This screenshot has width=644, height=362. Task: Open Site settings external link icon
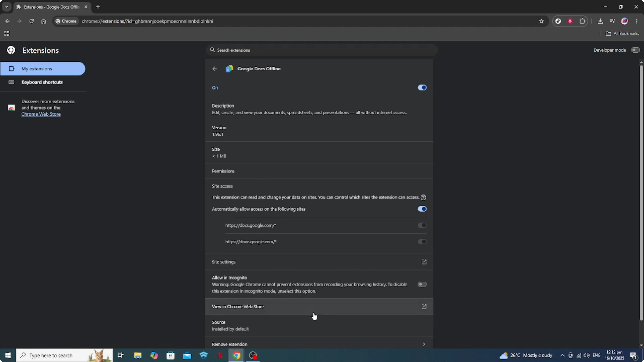click(424, 262)
